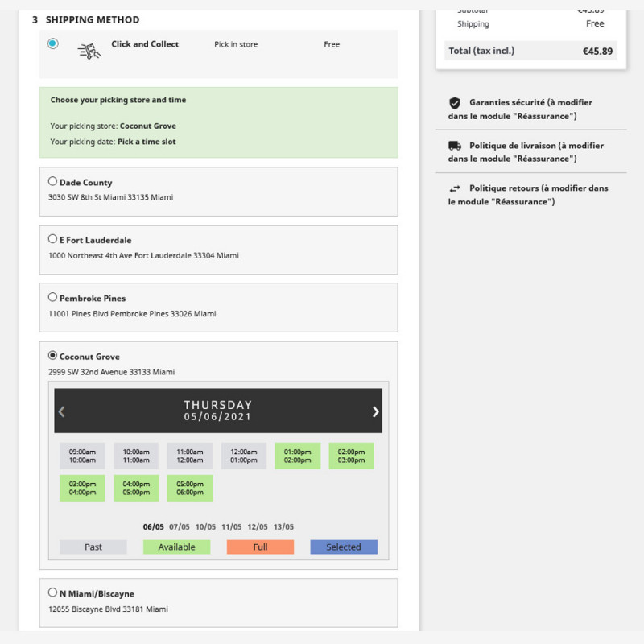Click the Shipping label in order summary
The image size is (644, 644).
[x=473, y=24]
